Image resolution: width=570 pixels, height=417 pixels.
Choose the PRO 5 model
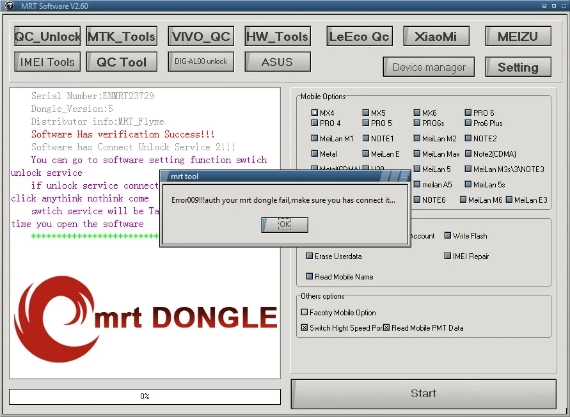point(366,123)
